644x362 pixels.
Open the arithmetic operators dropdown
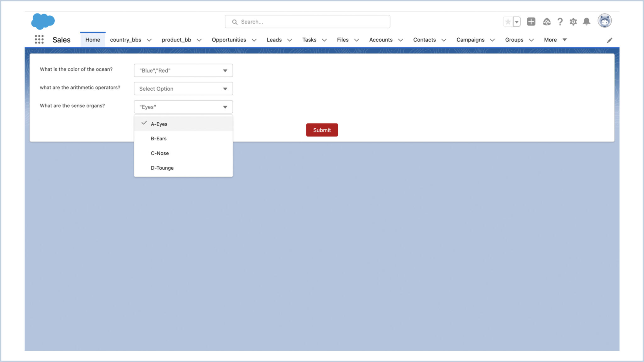click(183, 88)
